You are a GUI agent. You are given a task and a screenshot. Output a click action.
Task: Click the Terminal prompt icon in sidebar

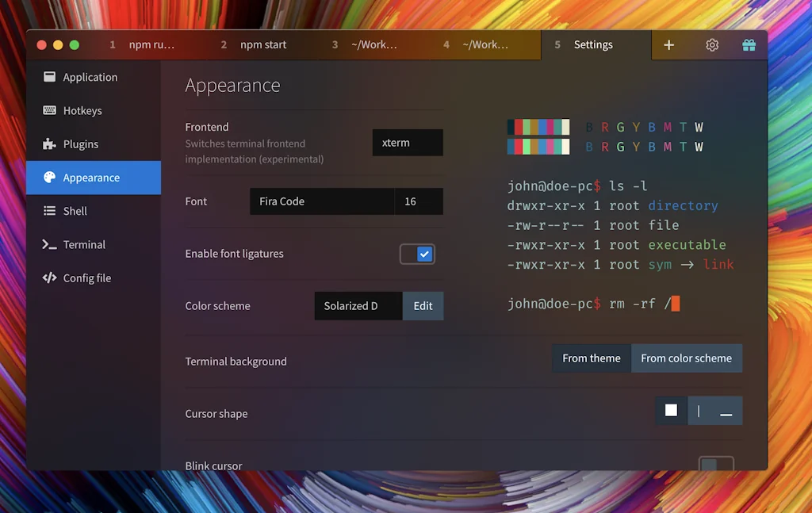point(49,245)
